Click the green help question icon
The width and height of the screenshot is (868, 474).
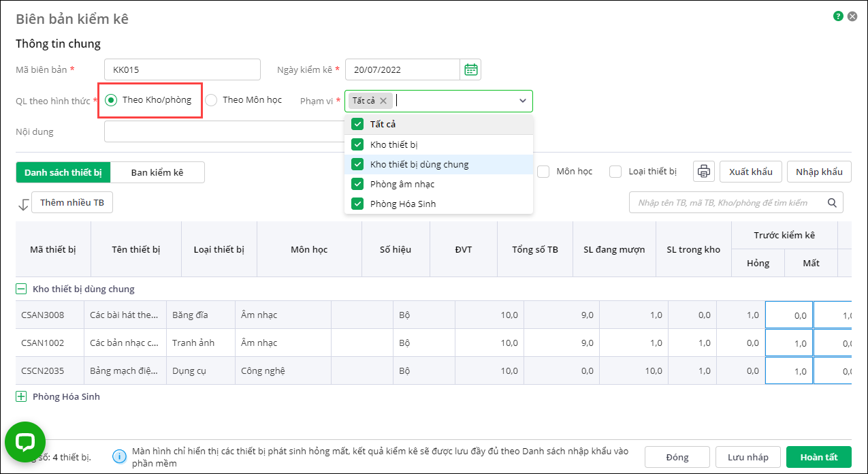tap(838, 16)
